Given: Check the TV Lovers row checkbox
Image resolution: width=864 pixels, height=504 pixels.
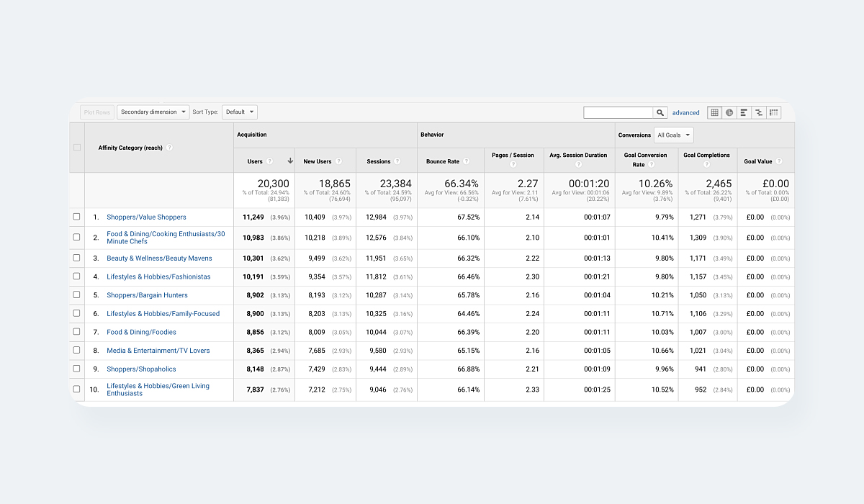Looking at the screenshot, I should click(77, 351).
